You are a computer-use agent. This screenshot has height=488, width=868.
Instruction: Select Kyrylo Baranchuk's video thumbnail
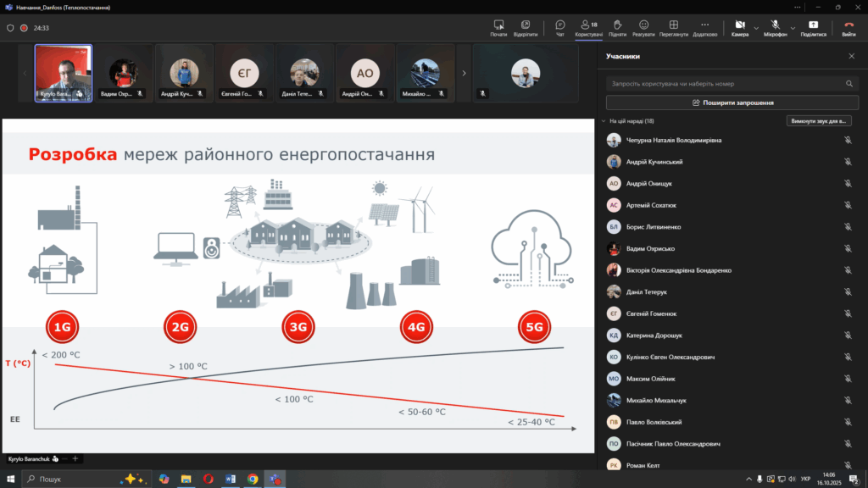click(x=64, y=73)
